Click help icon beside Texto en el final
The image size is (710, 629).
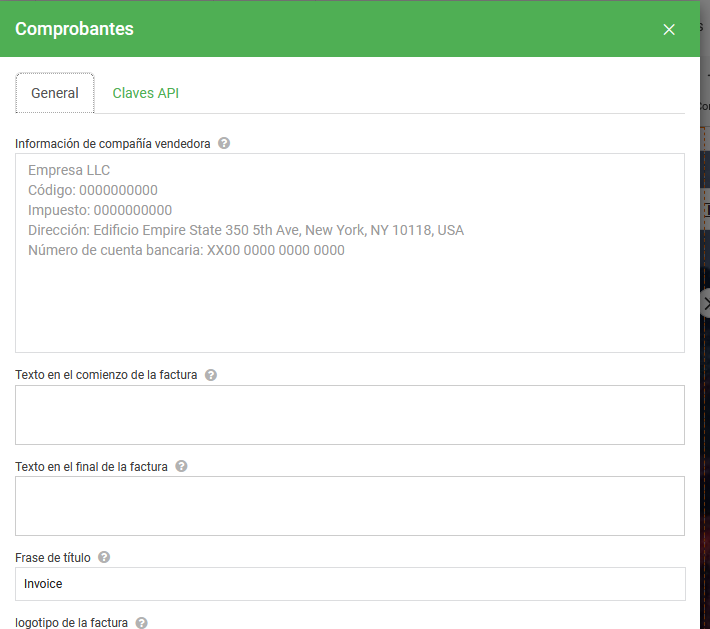[x=181, y=466]
